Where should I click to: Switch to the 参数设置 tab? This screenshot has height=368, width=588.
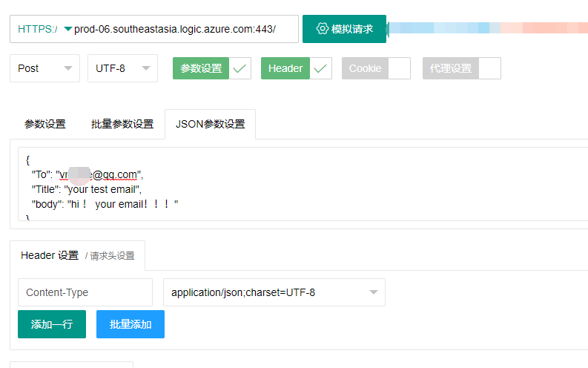45,124
